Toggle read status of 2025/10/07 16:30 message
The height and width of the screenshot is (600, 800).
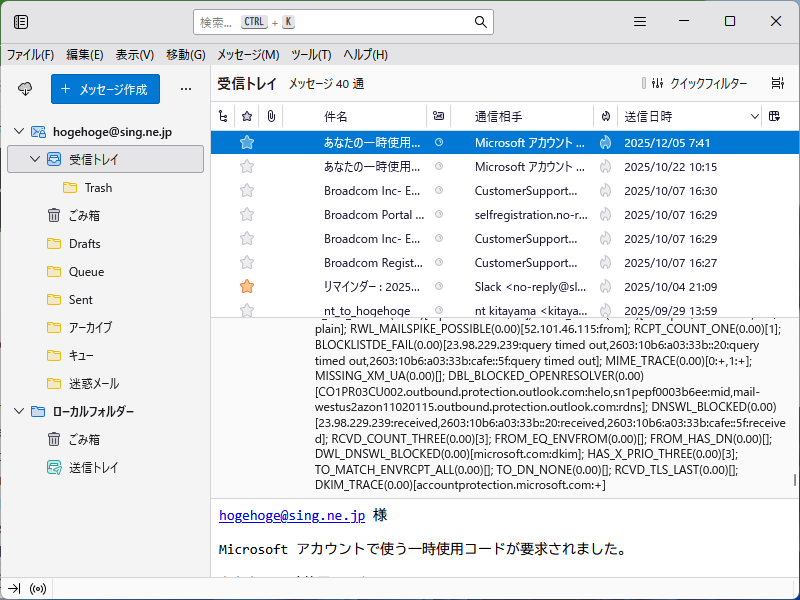click(439, 190)
